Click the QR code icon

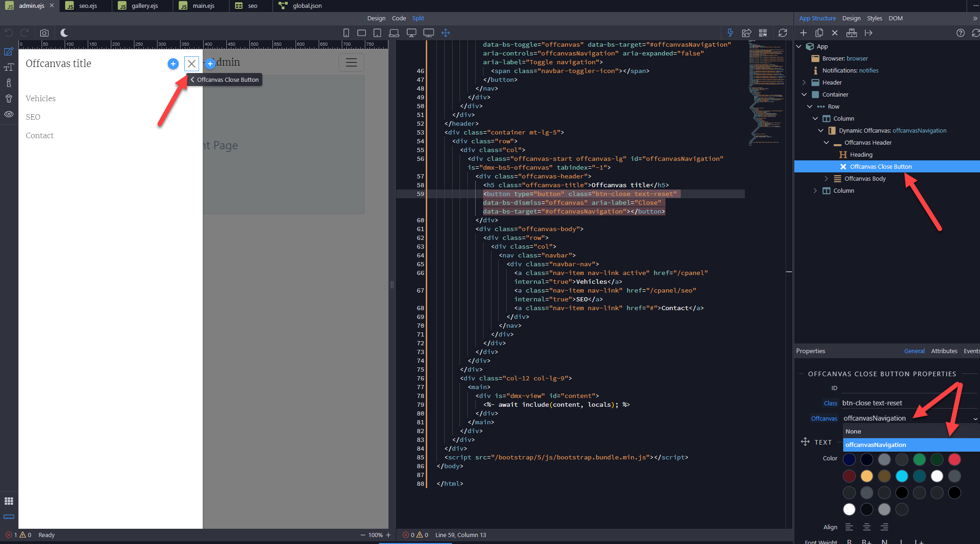pyautogui.click(x=763, y=33)
